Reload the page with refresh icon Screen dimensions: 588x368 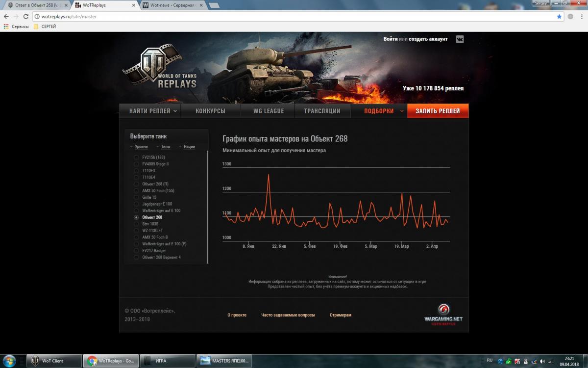click(x=26, y=16)
